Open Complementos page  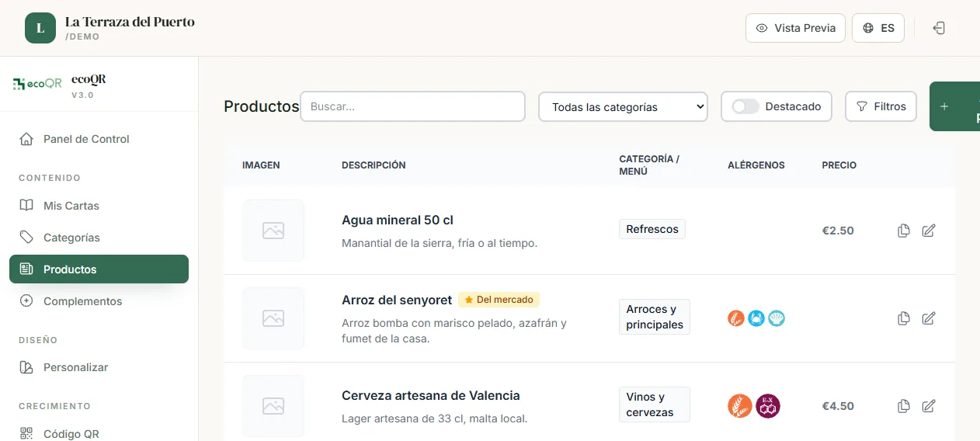click(x=99, y=301)
